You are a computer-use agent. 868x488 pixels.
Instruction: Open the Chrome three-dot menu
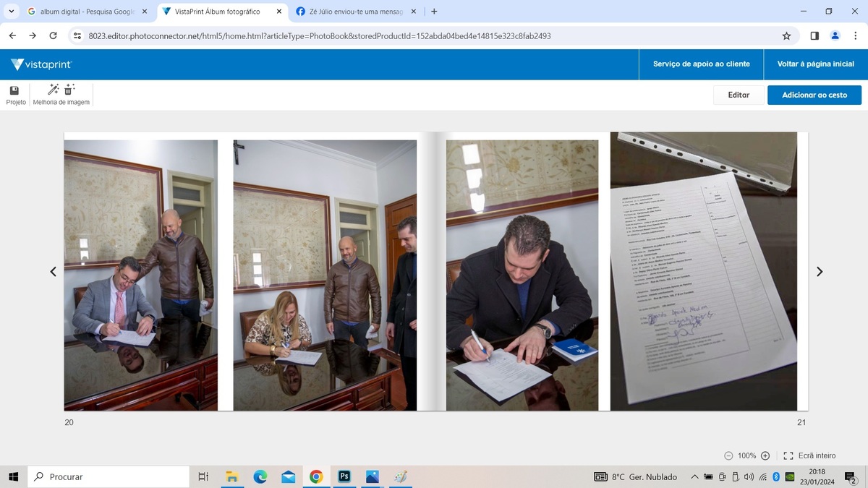(855, 35)
